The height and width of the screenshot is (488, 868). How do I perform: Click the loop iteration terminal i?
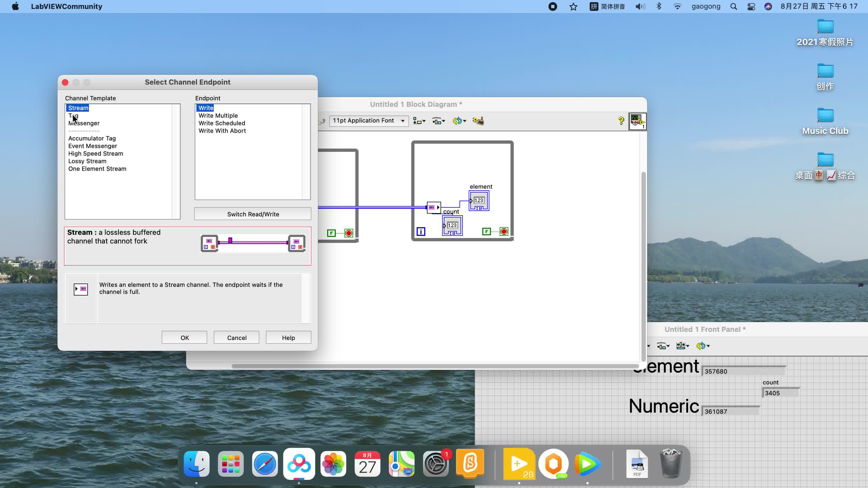click(421, 231)
